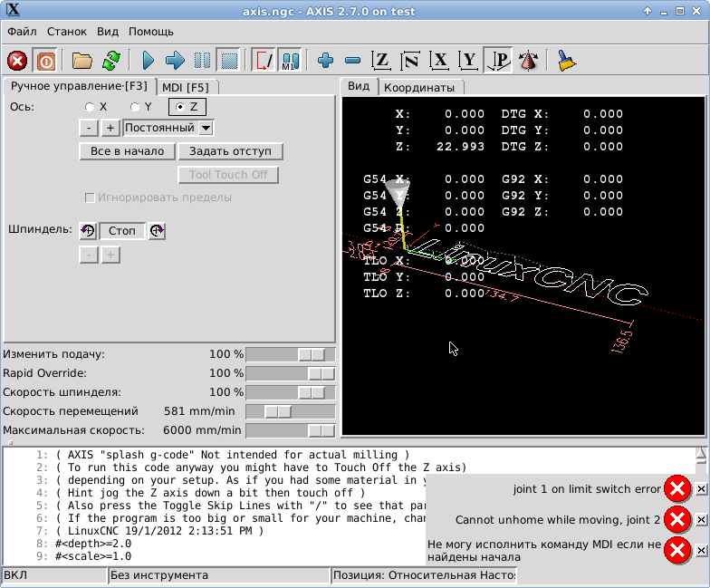Click roll-up arrow in window title bar
The width and height of the screenshot is (710, 588).
[x=648, y=11]
